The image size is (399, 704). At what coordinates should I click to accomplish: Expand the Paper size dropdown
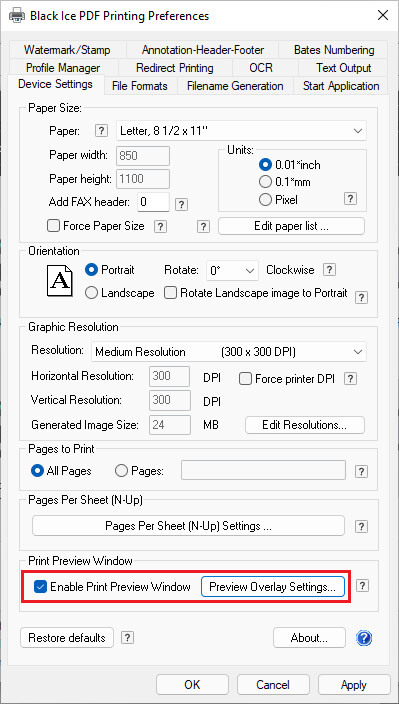241,131
